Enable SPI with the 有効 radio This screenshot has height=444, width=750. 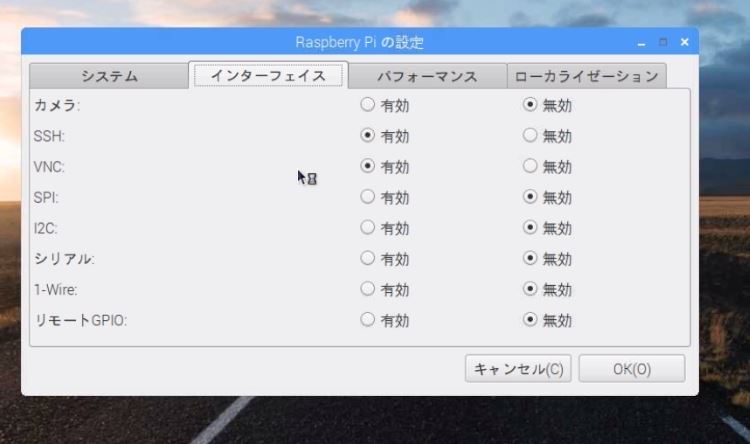[367, 197]
